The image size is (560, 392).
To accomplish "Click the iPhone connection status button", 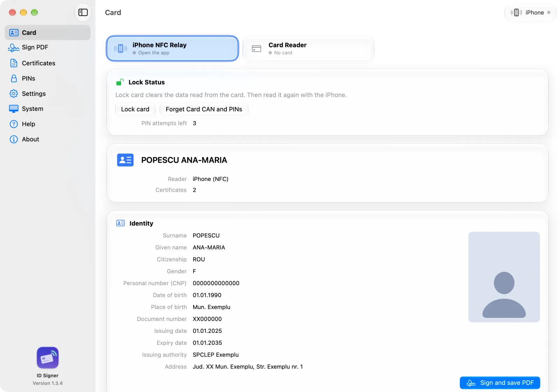I will [530, 13].
